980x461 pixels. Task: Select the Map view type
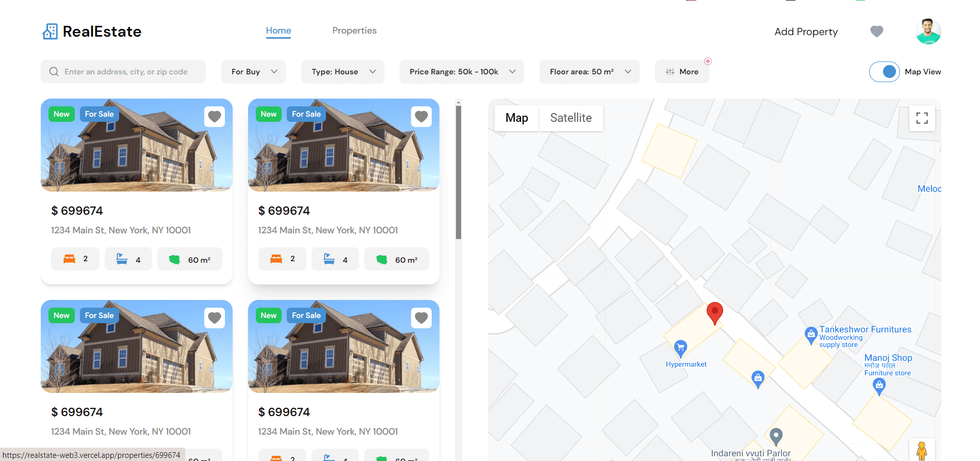click(x=517, y=118)
